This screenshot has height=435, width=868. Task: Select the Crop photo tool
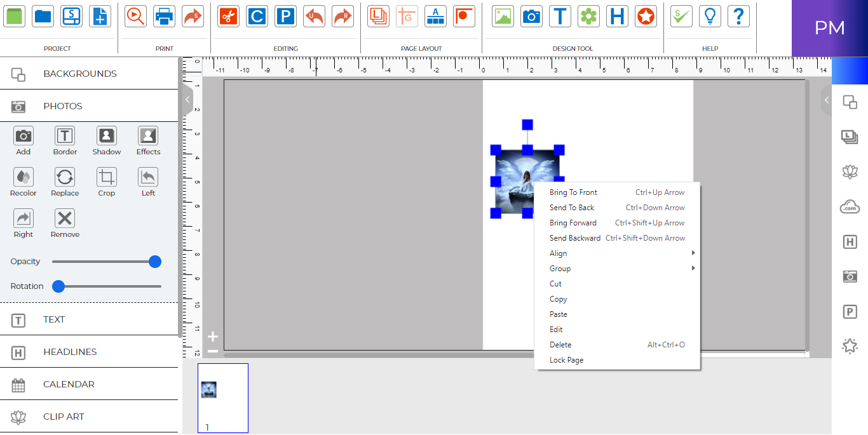pos(107,182)
